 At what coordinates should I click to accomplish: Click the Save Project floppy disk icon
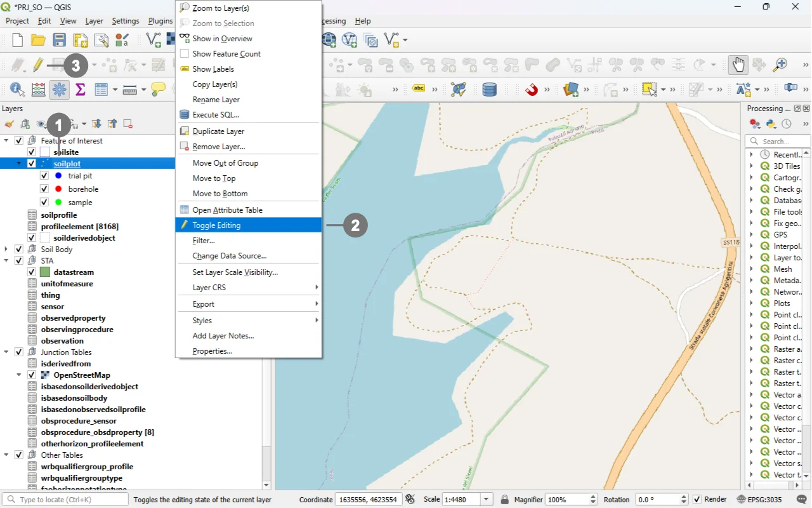60,40
